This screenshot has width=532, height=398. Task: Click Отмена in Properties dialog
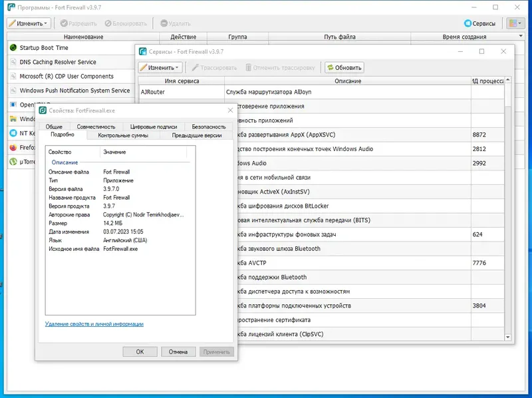click(x=178, y=352)
